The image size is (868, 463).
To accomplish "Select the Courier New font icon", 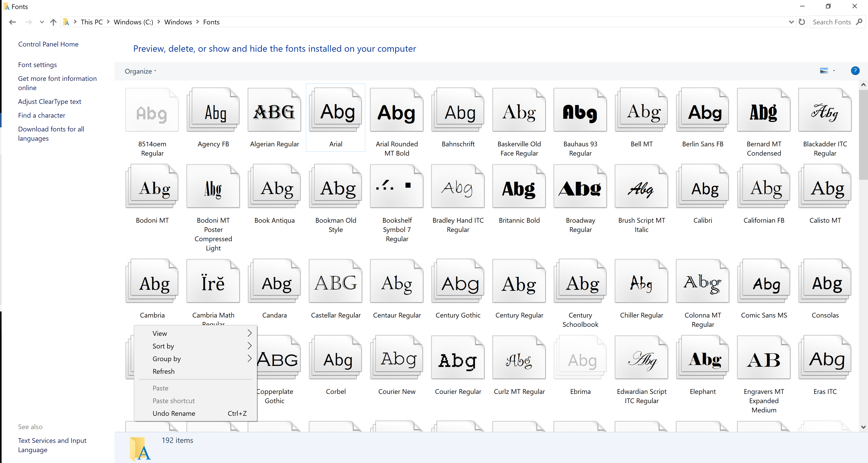I will point(397,359).
